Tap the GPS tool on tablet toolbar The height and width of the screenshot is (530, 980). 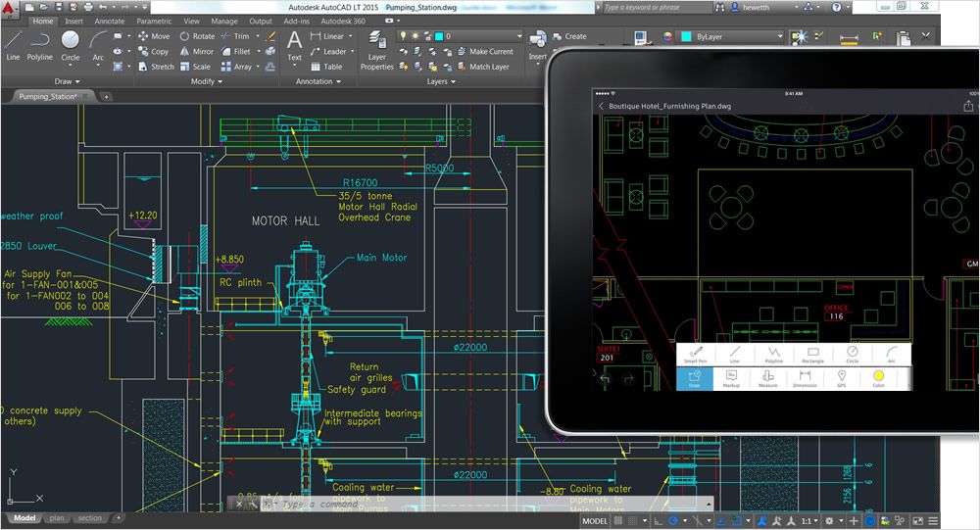point(842,378)
